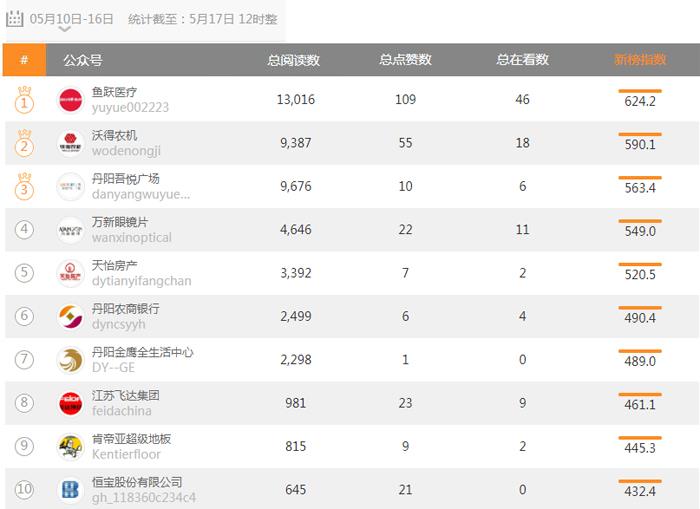Select the wodenongji account ID

click(x=126, y=151)
